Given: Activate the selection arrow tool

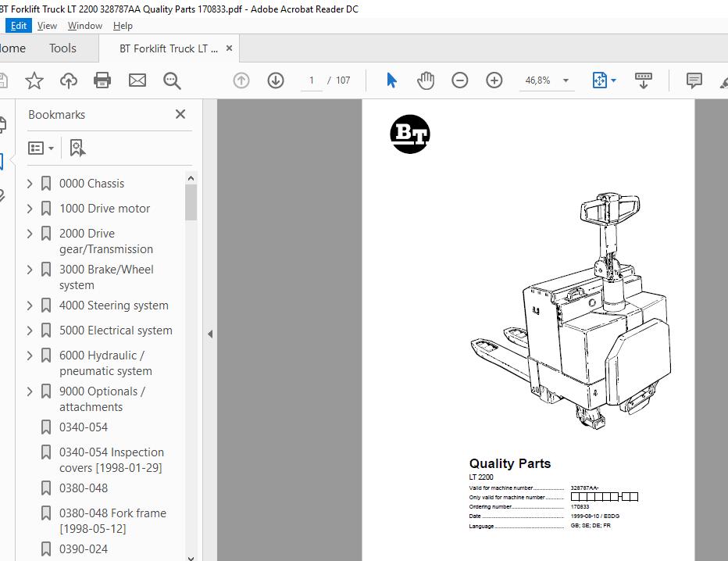Looking at the screenshot, I should pos(392,80).
